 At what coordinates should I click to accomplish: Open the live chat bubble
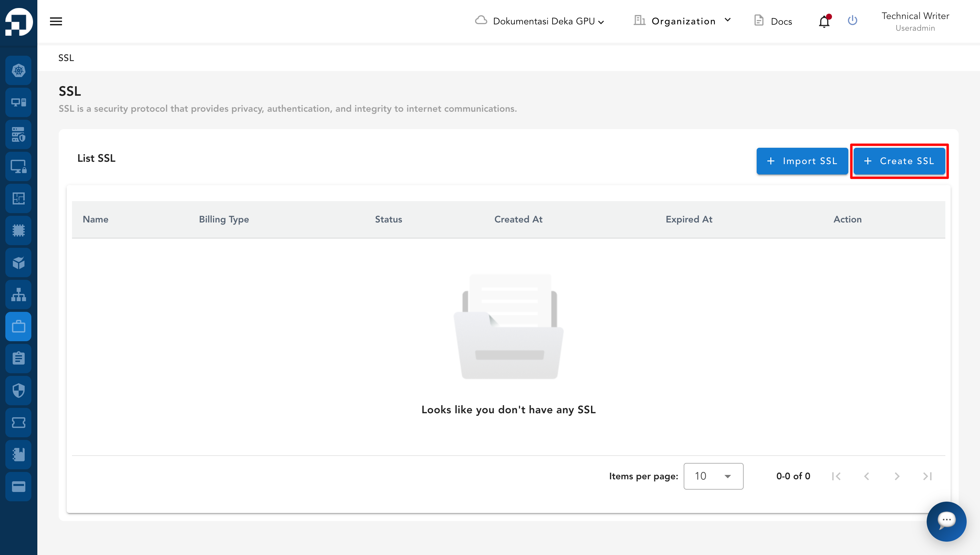tap(946, 521)
